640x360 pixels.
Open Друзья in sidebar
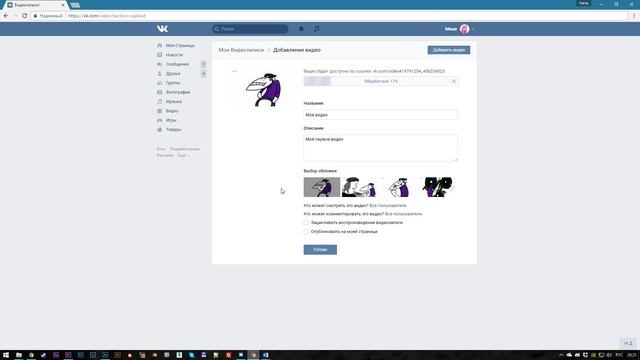point(173,73)
